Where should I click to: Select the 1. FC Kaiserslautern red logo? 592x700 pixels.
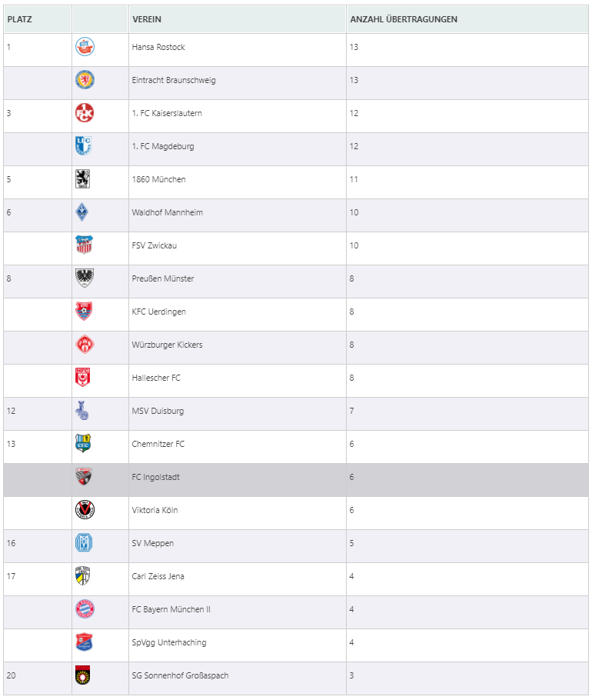point(85,113)
